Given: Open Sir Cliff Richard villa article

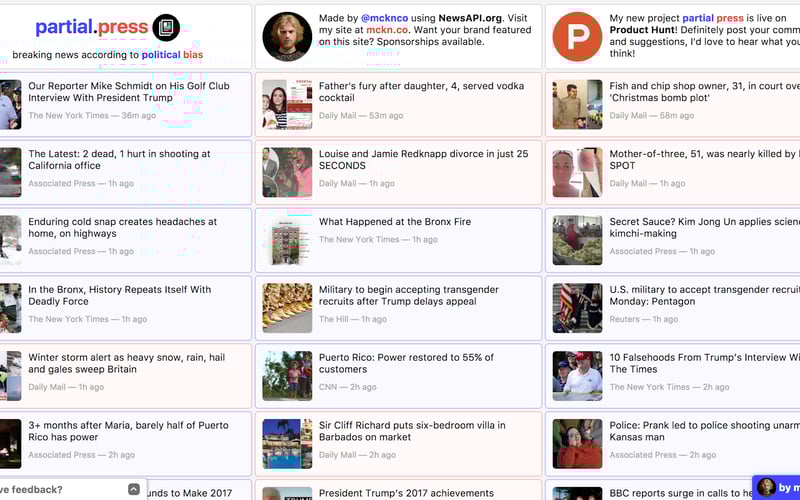Looking at the screenshot, I should tap(412, 431).
